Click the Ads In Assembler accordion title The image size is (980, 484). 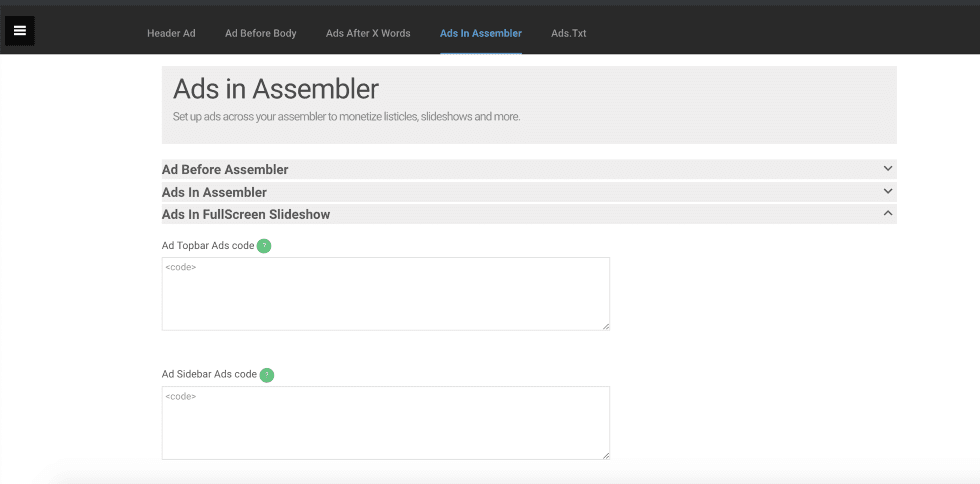coord(214,192)
